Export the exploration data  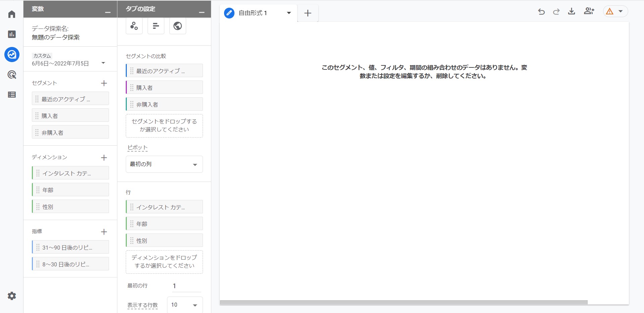(572, 11)
